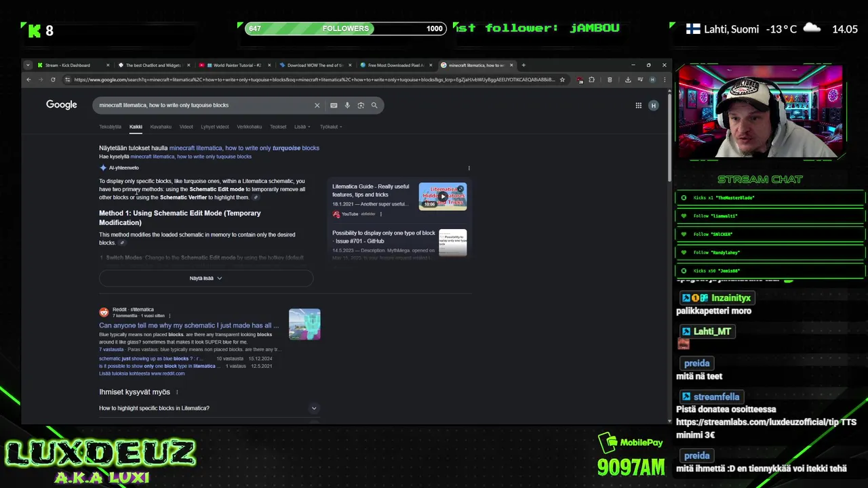Click the GitHub issue result thumbnail

point(453,243)
